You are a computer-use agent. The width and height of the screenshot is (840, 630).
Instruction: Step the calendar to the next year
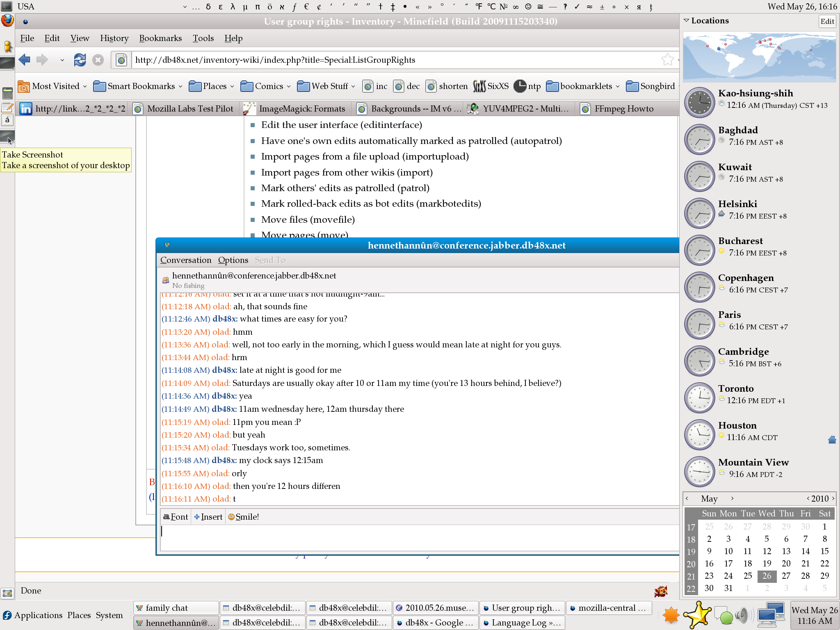(x=833, y=498)
